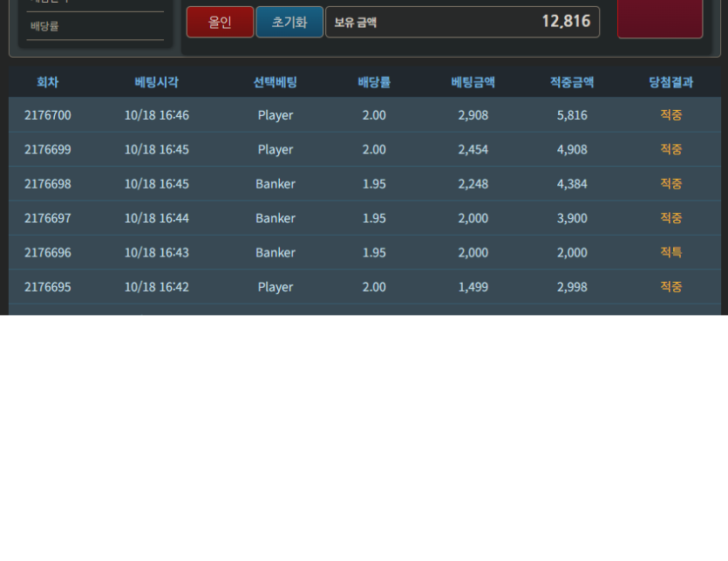Select the 보유 금액 field showing 12,816
This screenshot has height=561, width=728.
point(462,22)
